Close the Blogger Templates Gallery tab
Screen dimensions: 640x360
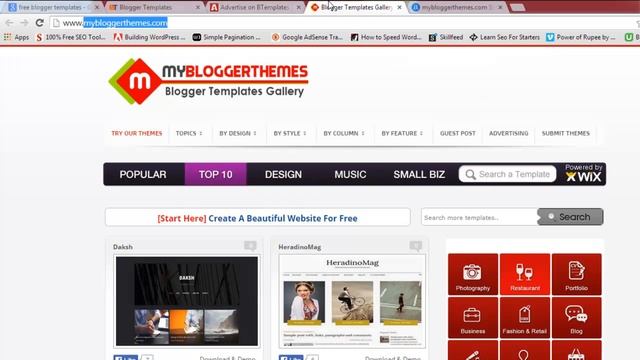(x=399, y=7)
